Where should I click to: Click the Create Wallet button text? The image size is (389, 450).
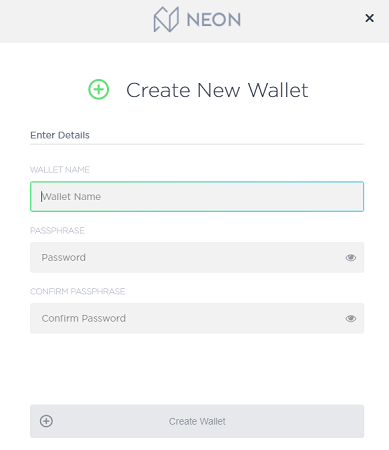tap(197, 421)
